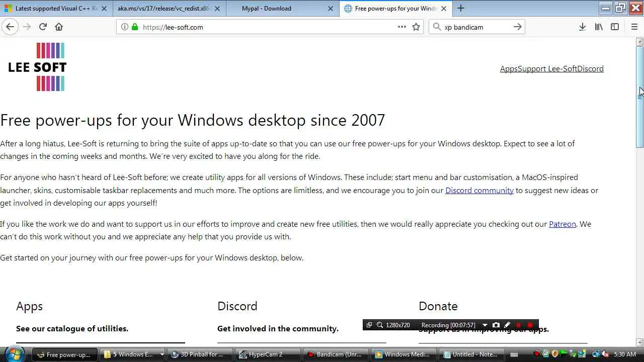Click the keyboard icon in the taskbar
Image resolution: width=644 pixels, height=362 pixels.
click(514, 354)
